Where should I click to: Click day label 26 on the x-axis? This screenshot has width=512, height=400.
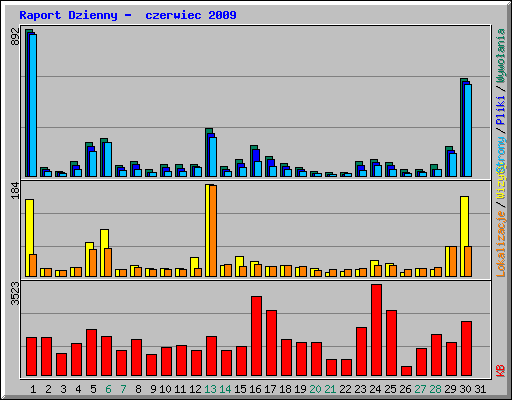[405, 389]
